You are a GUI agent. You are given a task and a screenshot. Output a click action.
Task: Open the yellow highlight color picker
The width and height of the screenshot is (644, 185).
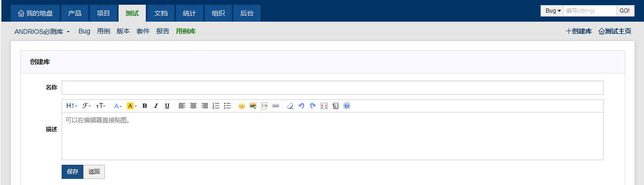[x=132, y=106]
